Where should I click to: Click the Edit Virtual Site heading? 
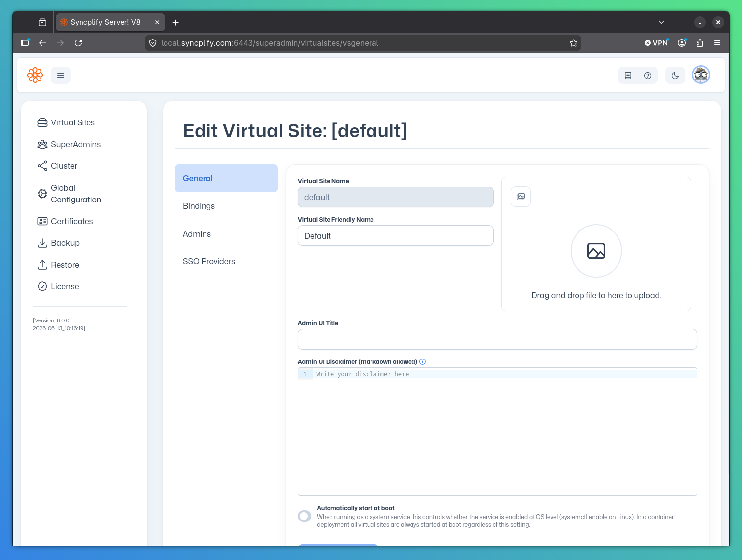point(295,131)
